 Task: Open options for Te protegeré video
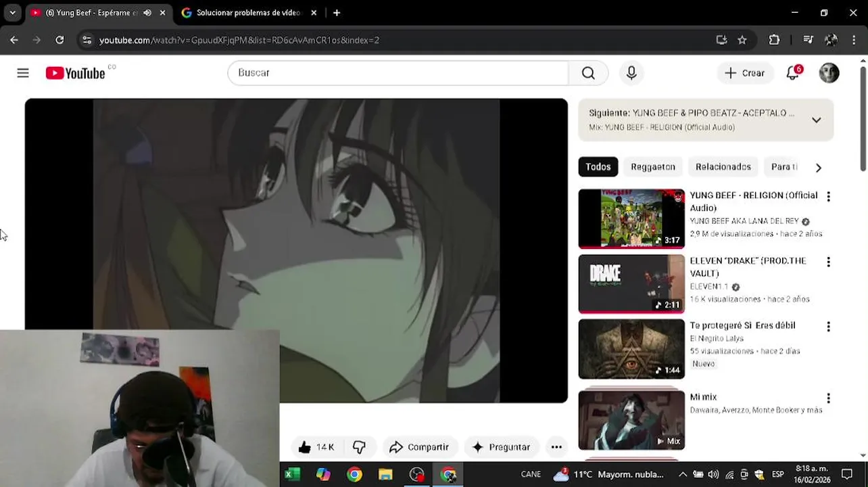[828, 327]
